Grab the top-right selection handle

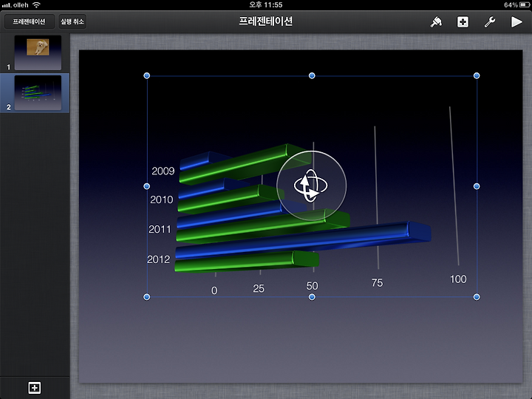tap(477, 75)
